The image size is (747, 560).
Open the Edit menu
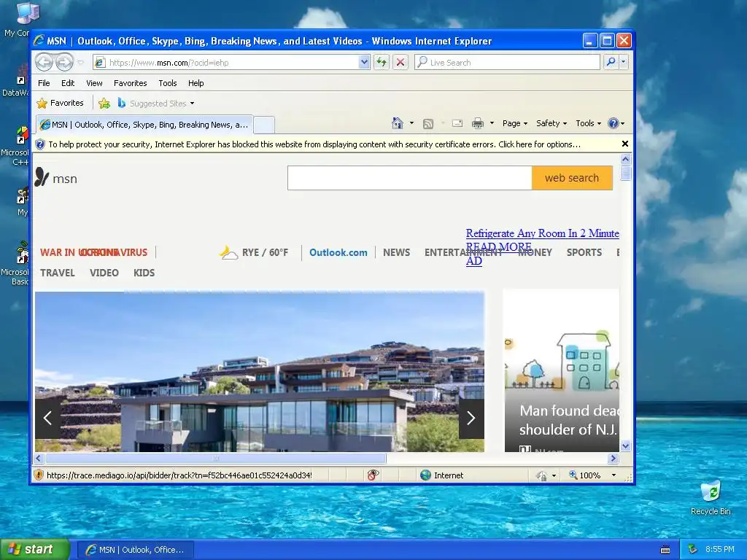coord(68,83)
